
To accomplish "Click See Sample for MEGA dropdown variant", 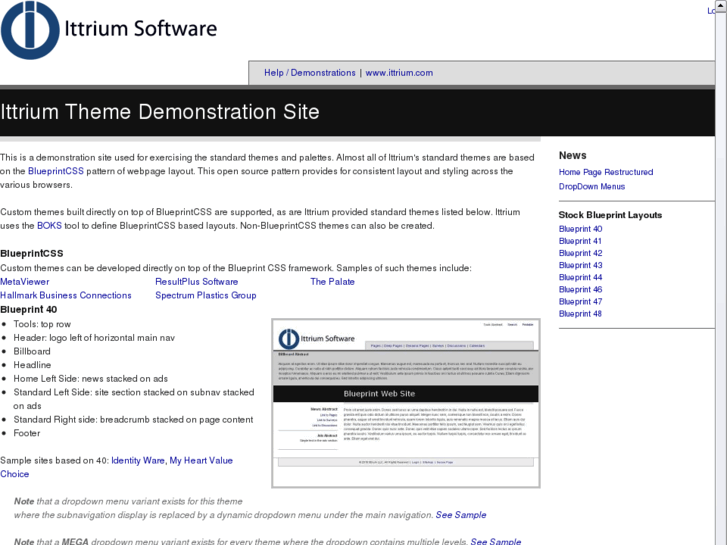I will (x=496, y=541).
